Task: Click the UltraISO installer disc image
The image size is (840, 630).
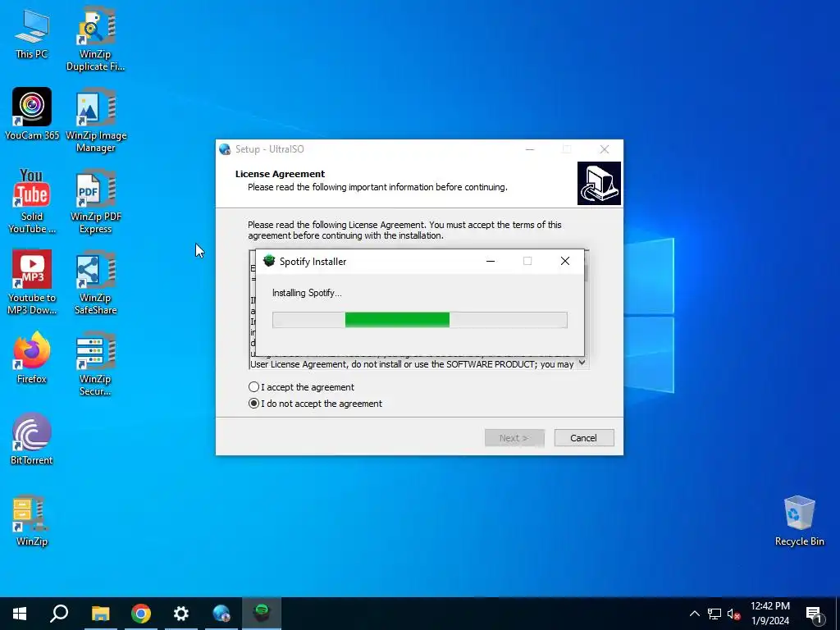Action: (599, 183)
